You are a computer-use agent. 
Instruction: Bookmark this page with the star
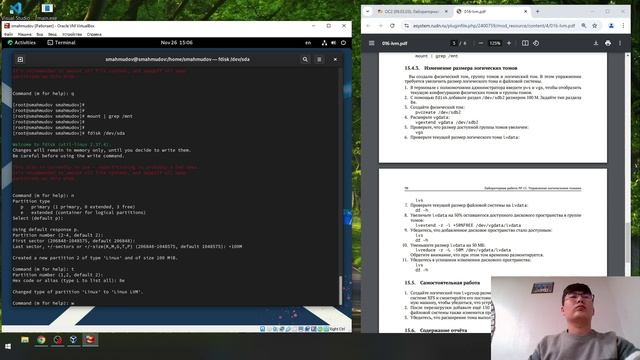point(595,25)
